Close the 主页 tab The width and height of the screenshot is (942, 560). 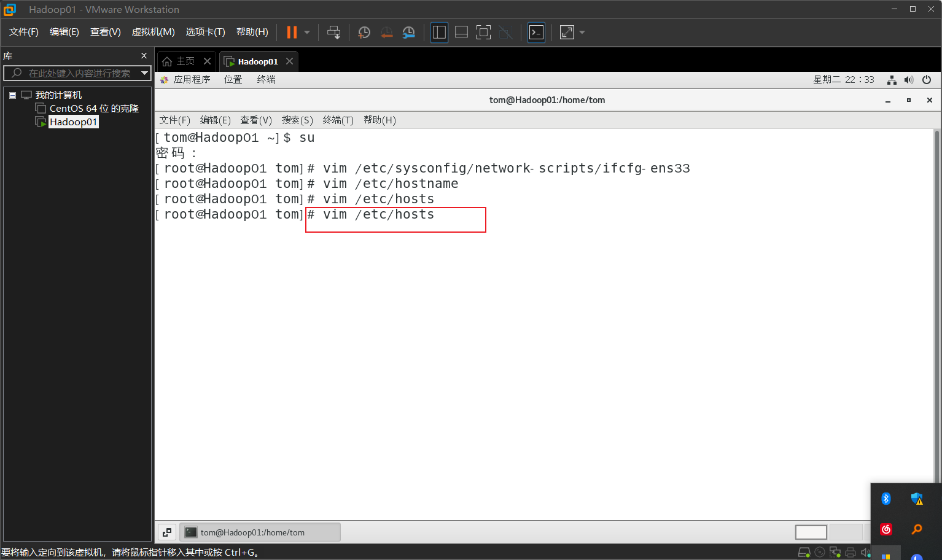(x=208, y=61)
